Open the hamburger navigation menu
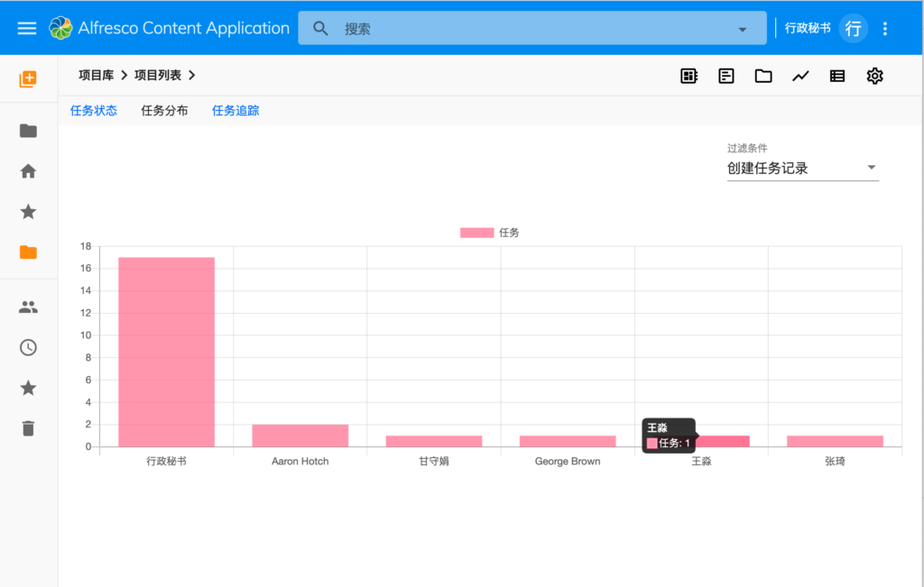Image resolution: width=924 pixels, height=587 pixels. tap(26, 28)
